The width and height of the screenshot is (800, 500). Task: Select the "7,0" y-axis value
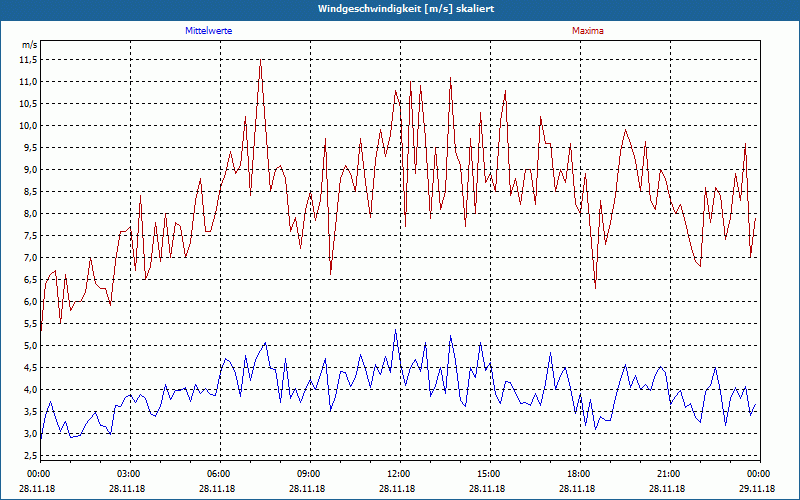point(31,257)
